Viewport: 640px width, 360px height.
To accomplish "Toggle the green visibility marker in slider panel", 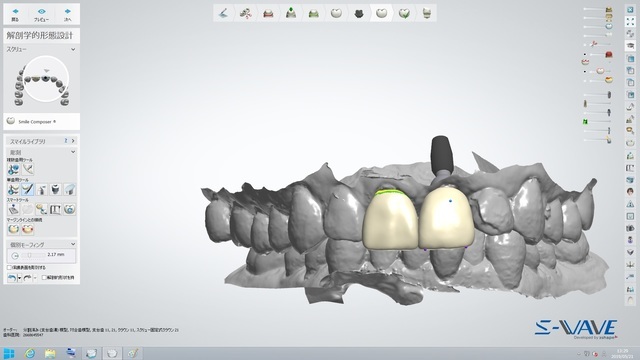I will tap(585, 121).
